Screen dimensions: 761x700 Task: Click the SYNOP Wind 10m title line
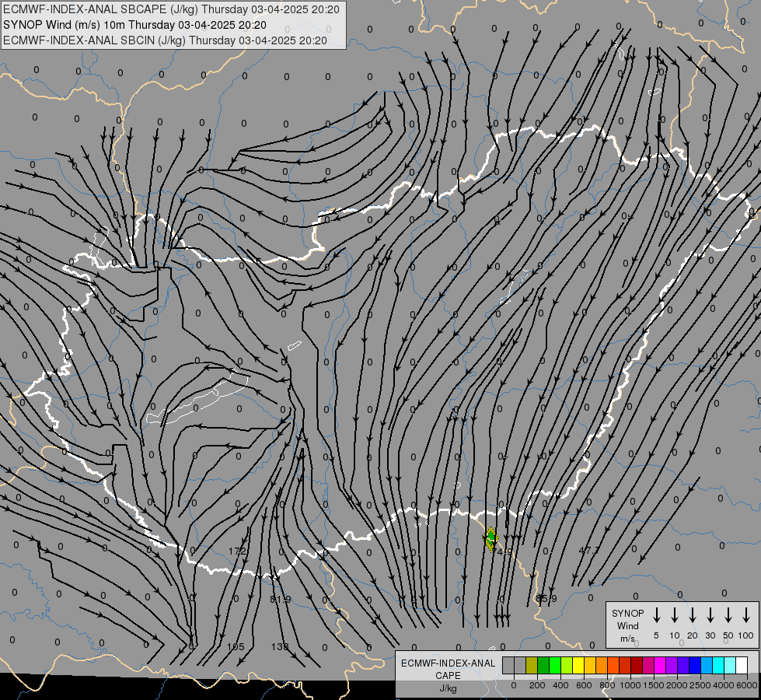[x=134, y=25]
